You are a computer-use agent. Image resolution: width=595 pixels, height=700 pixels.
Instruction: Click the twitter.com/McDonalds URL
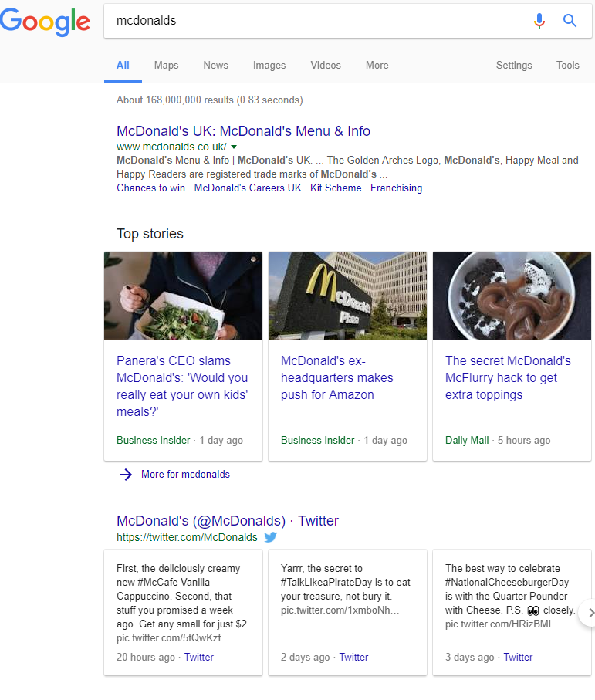click(x=187, y=537)
